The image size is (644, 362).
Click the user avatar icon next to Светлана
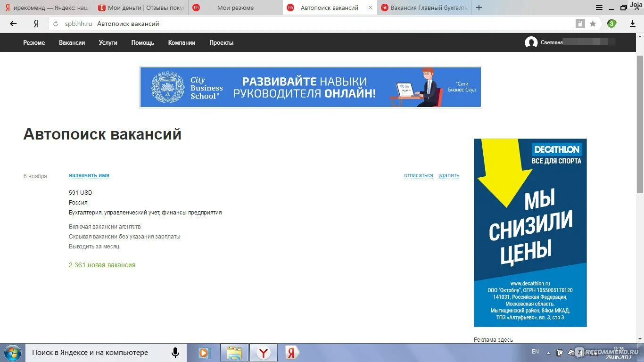531,42
